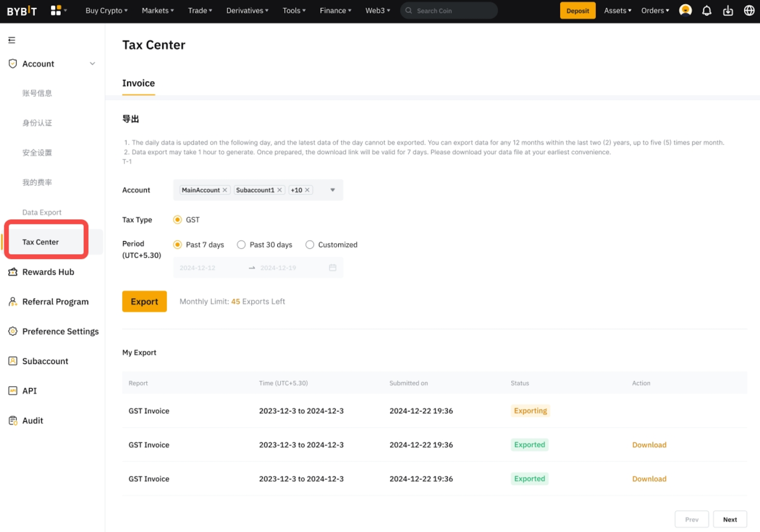Remove the Subaccount1 tag with its X
This screenshot has width=760, height=532.
point(280,190)
